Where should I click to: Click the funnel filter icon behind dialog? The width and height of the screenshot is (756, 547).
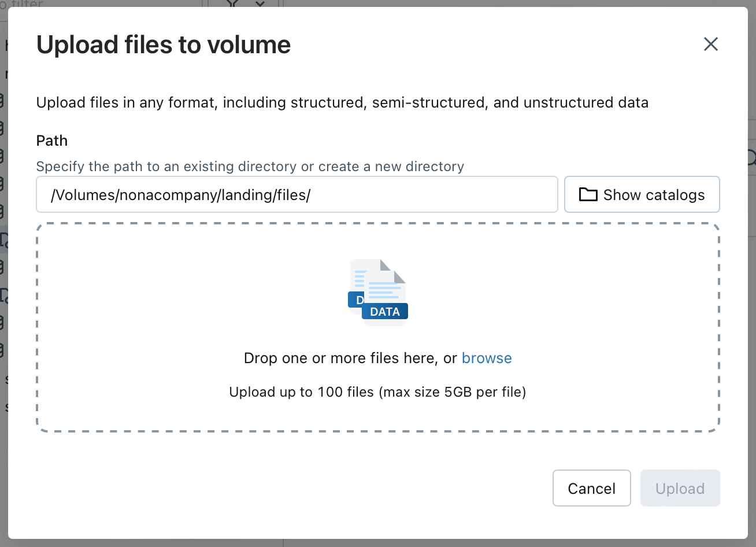pos(233,3)
